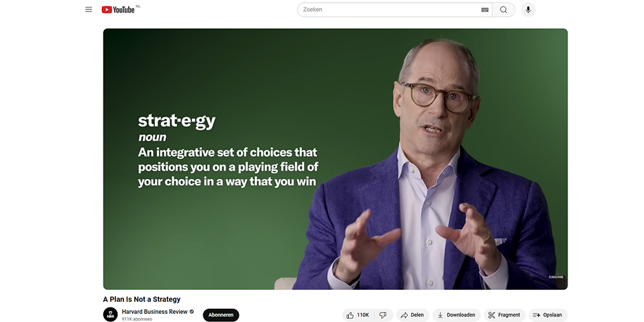This screenshot has height=322, width=644.
Task: Download the video via Downloaden
Action: pos(456,315)
